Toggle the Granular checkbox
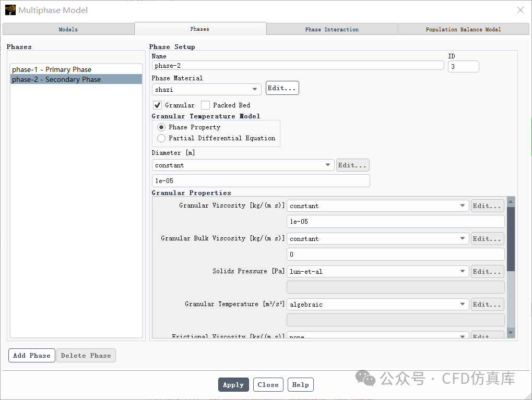The image size is (532, 400). [158, 105]
